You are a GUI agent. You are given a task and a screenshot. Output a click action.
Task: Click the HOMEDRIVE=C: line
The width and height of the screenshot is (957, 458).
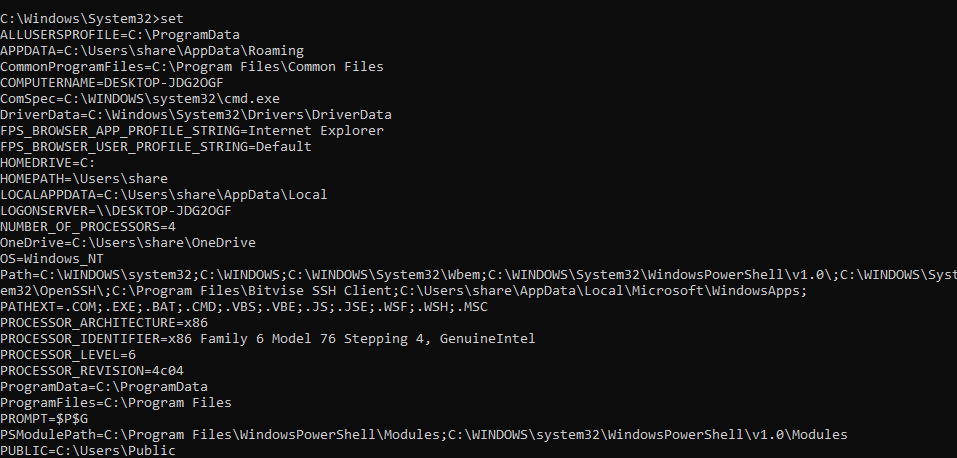coord(48,162)
